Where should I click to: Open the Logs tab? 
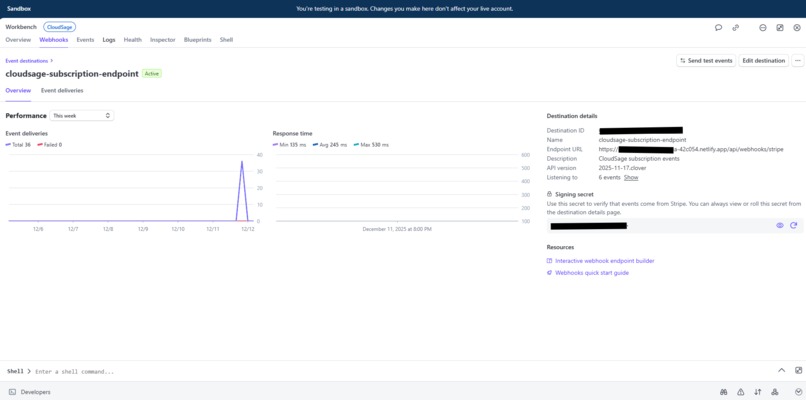pos(109,40)
